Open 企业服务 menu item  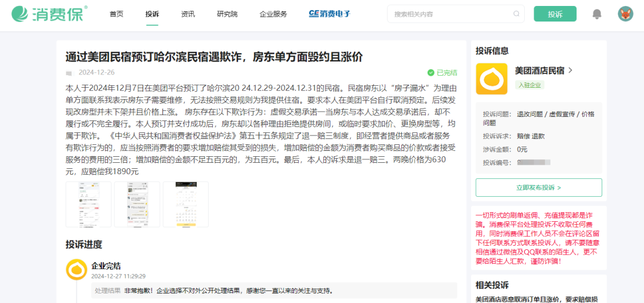pos(273,14)
